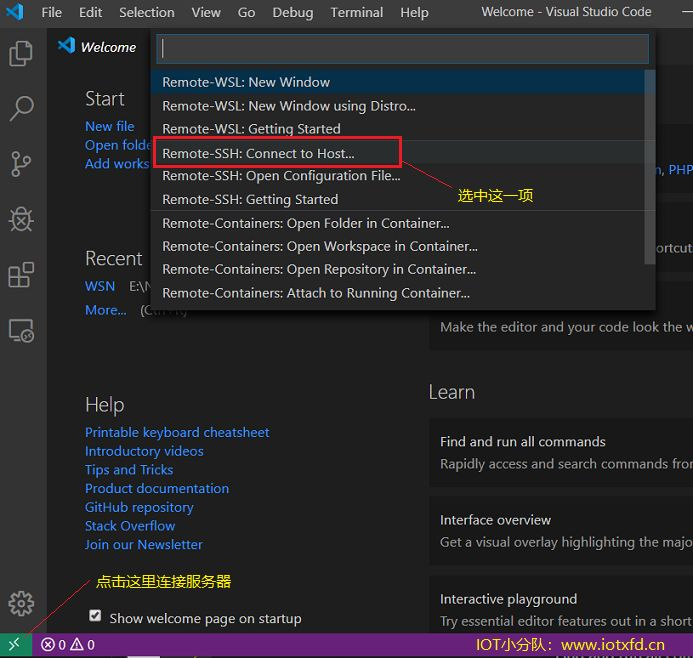This screenshot has width=693, height=658.
Task: Open the File menu
Action: pos(52,12)
